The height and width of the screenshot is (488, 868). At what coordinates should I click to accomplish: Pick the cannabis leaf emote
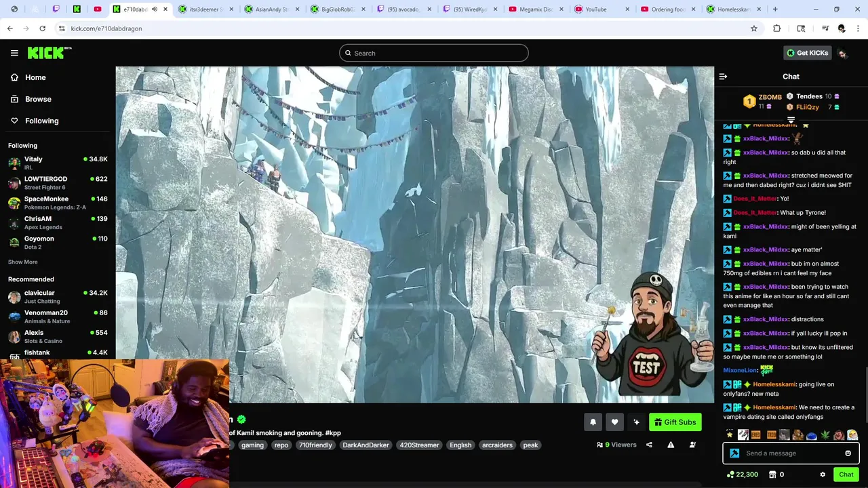tap(825, 434)
